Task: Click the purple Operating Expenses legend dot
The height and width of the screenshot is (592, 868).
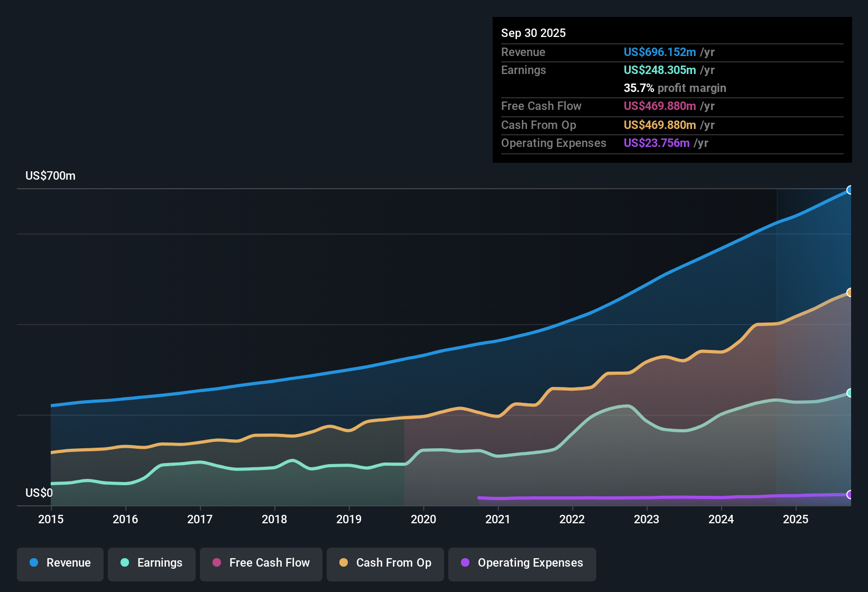Action: coord(465,563)
